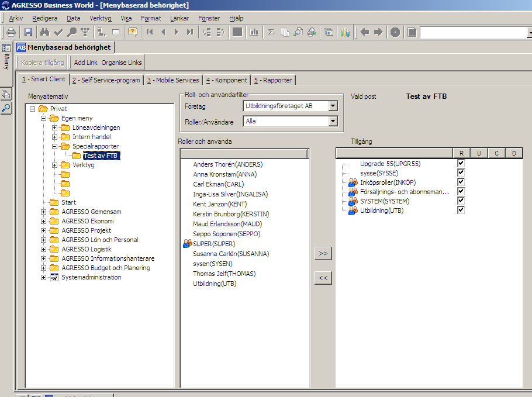Expand the Verktyg folder in tree
532x397 pixels.
[x=54, y=165]
